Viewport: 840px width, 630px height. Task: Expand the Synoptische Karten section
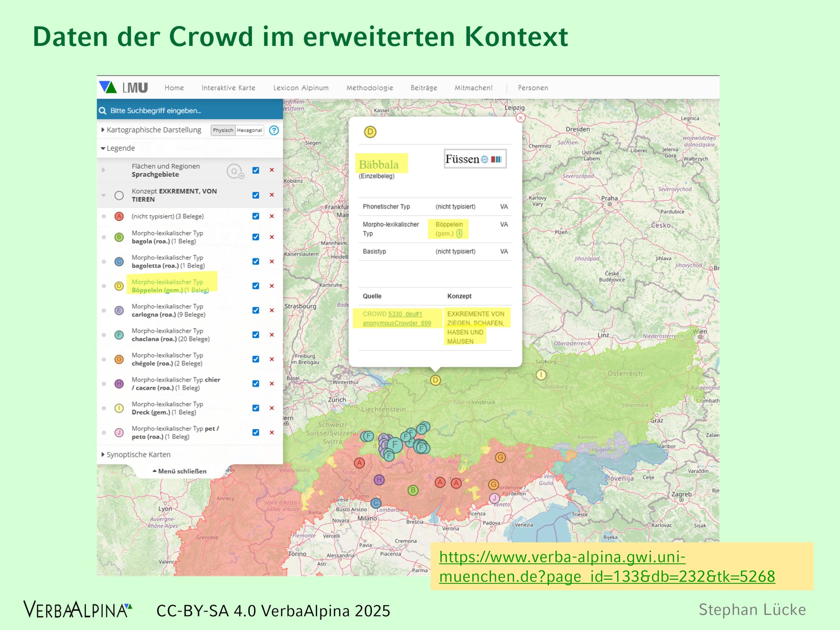[x=136, y=454]
